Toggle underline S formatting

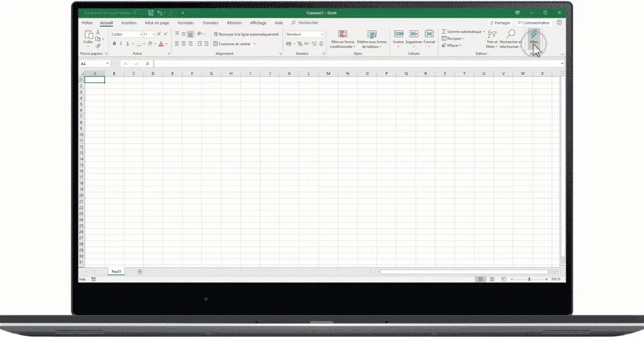coord(128,44)
